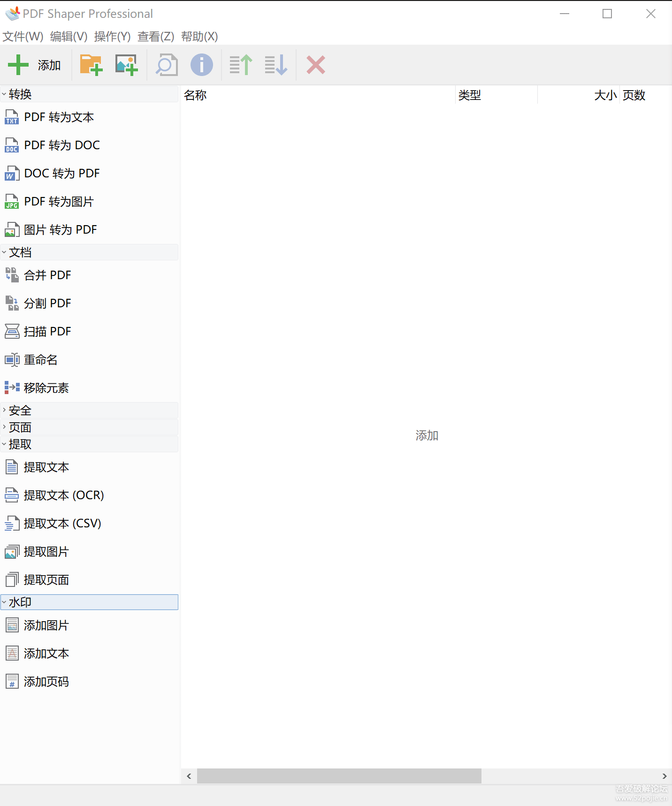Viewport: 672px width, 806px height.
Task: Click the 提取图片 icon
Action: coord(12,552)
